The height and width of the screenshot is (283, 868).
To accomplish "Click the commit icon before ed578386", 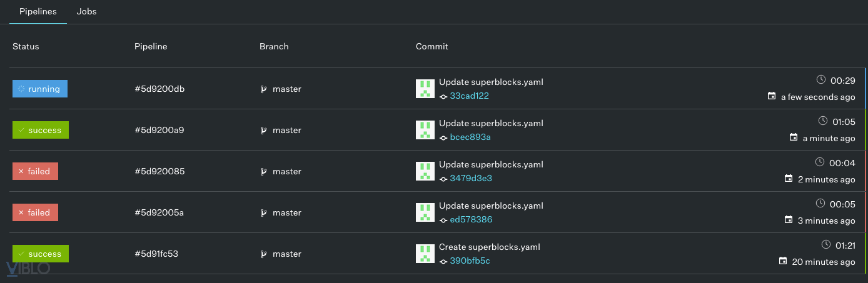I will [x=443, y=220].
